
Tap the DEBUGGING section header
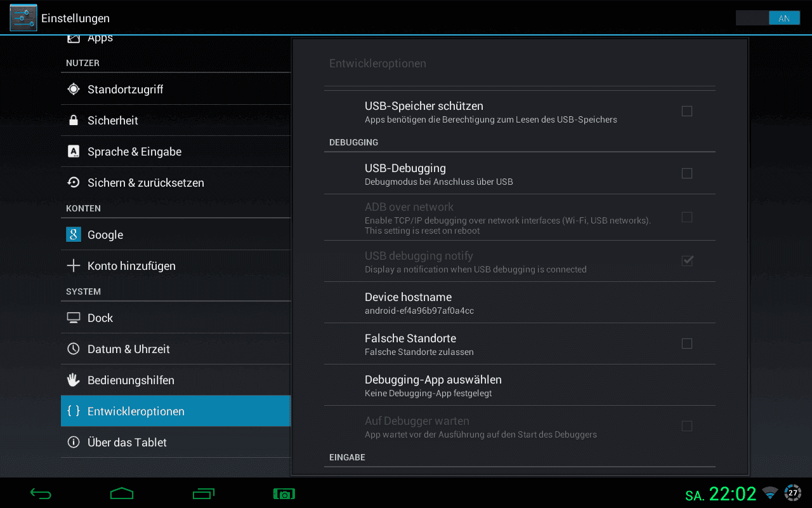[x=353, y=142]
